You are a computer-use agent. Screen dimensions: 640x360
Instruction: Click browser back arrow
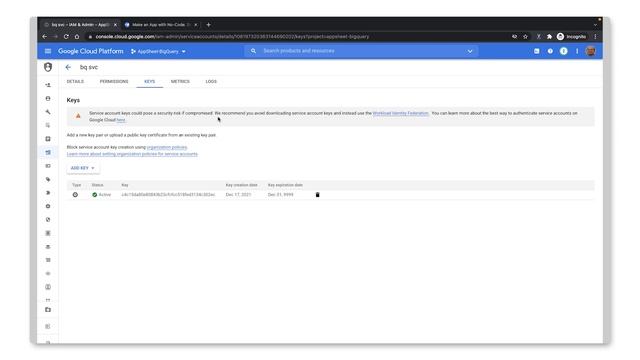click(x=44, y=37)
